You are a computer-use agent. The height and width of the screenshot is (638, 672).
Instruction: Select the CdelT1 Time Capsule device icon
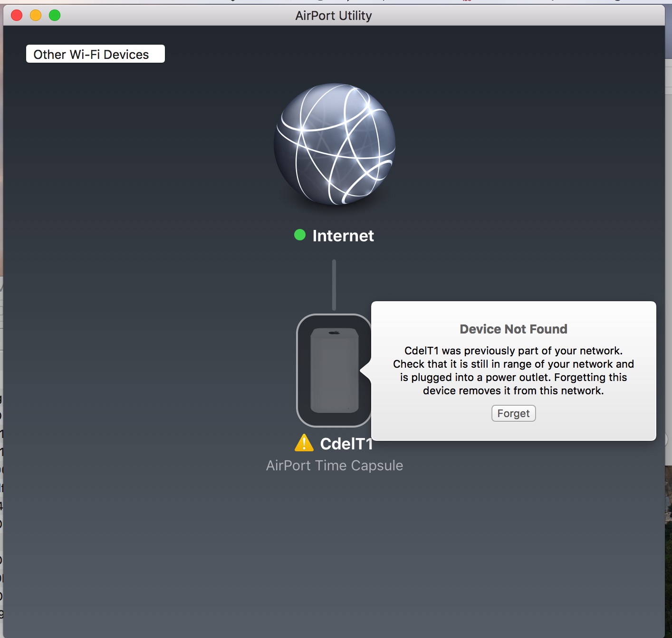tap(334, 371)
